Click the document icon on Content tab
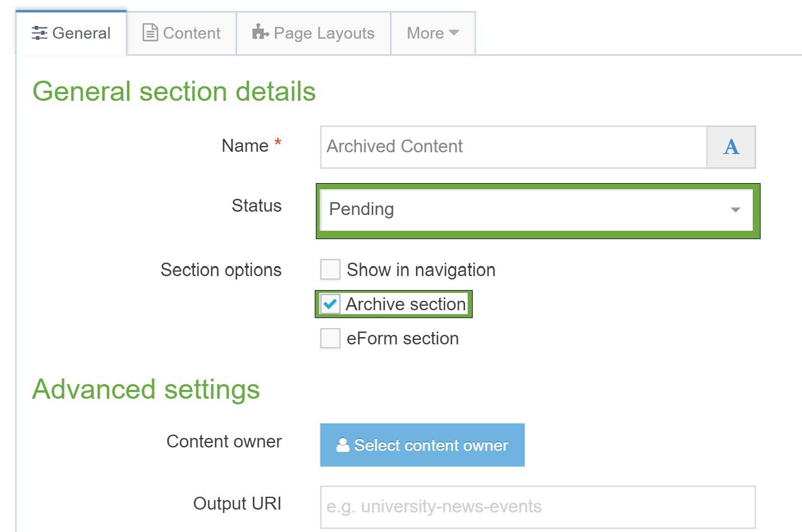 click(x=150, y=32)
